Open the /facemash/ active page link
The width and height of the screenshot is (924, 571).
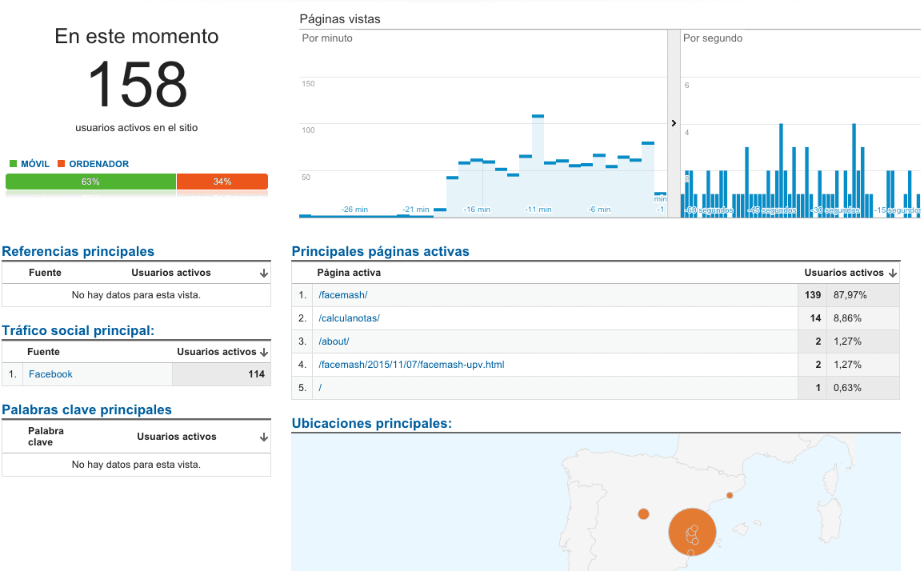pyautogui.click(x=342, y=295)
